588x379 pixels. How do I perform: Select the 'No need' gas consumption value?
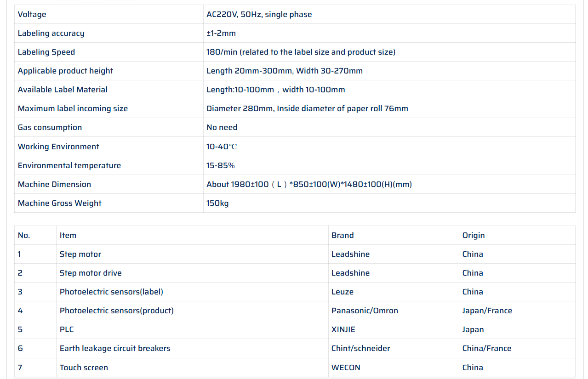click(222, 127)
